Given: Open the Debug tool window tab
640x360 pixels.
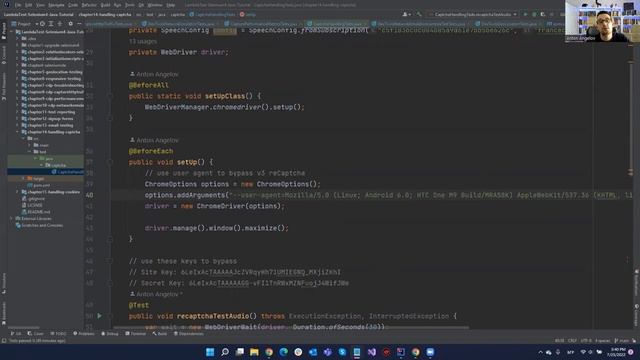Looking at the screenshot, I should (110, 333).
